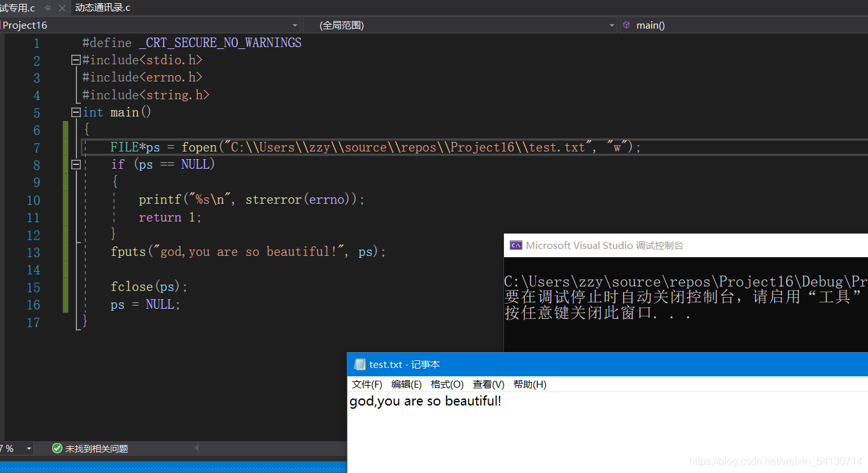The height and width of the screenshot is (473, 868).
Task: Click the 'test.txt - 记事本' title bar
Action: click(608, 364)
